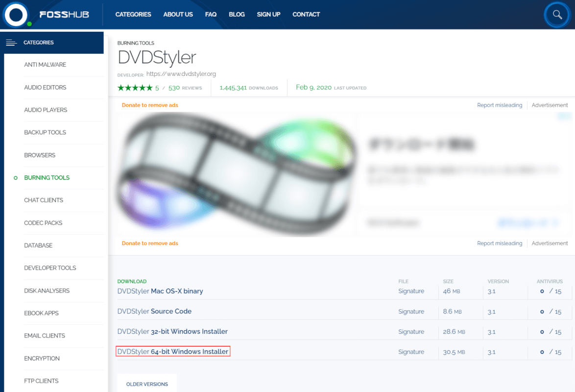
Task: Select the active Burning Tools category
Action: [x=47, y=178]
